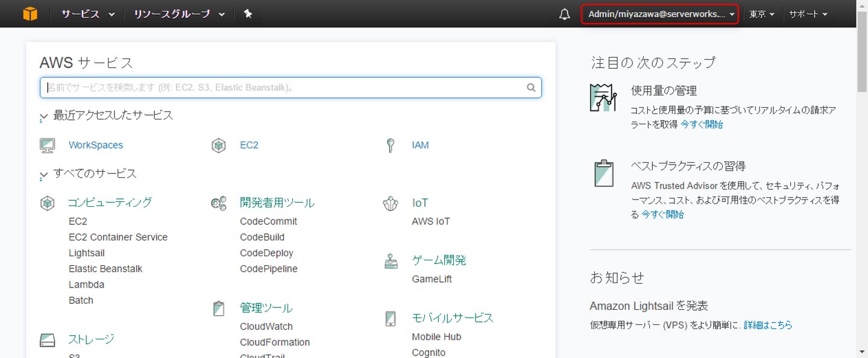Open Mobile Hub service
868x358 pixels.
[x=436, y=337]
